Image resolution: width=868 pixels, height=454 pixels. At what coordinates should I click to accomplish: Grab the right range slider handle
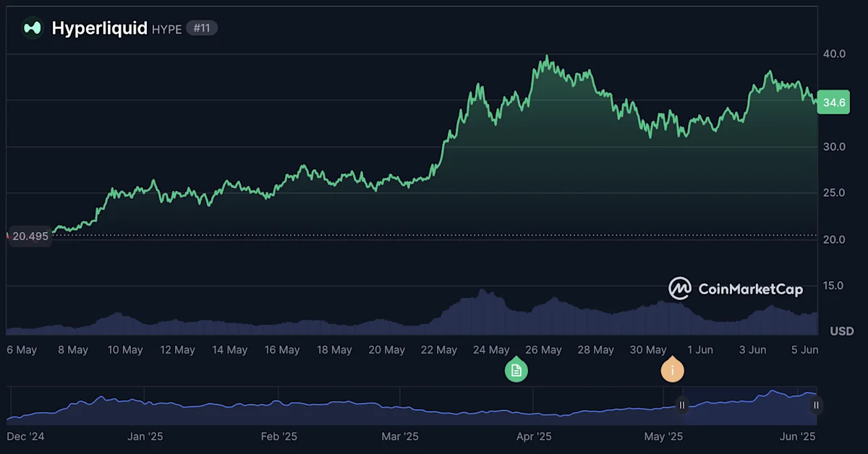[816, 405]
